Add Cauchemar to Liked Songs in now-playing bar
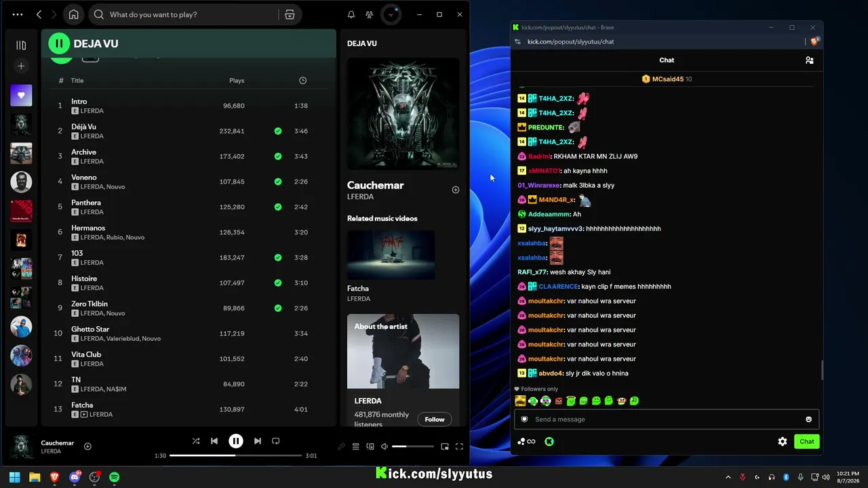Image resolution: width=868 pixels, height=488 pixels. point(87,446)
